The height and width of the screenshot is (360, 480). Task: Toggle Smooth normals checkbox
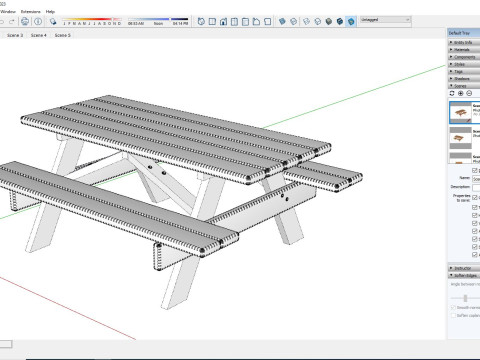(x=453, y=307)
